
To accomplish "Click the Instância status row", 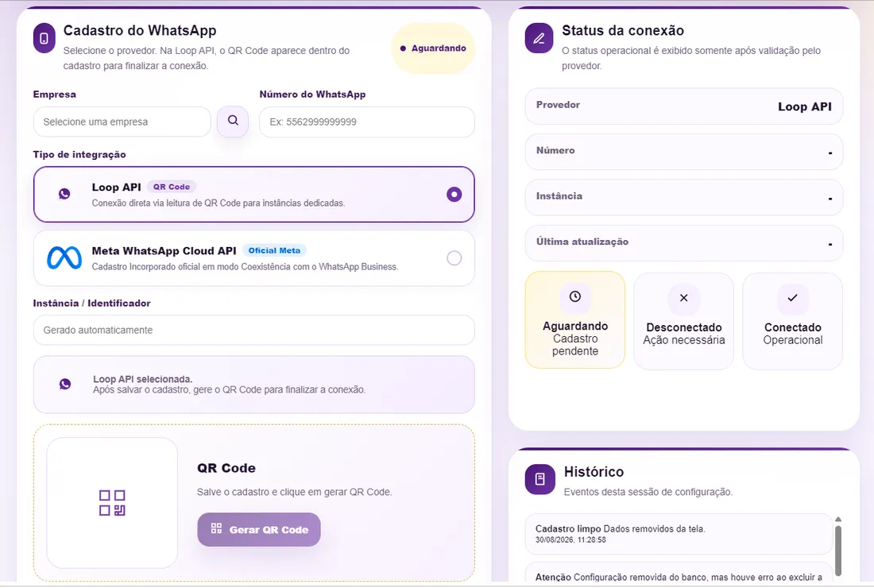I will tap(684, 197).
